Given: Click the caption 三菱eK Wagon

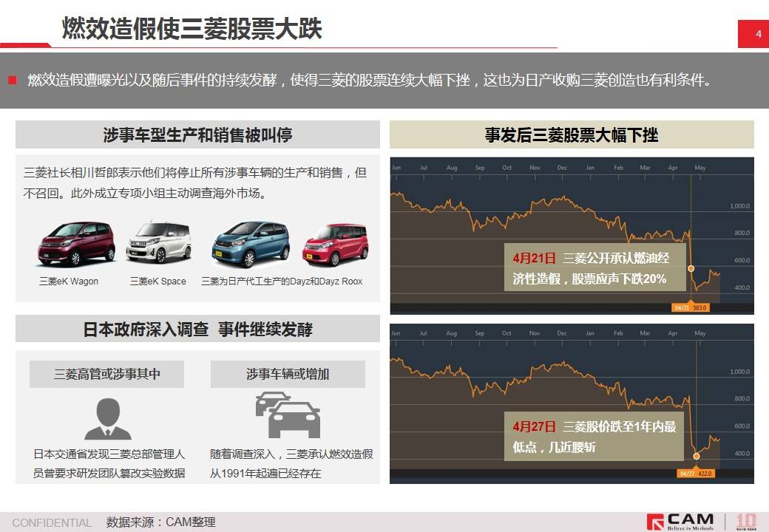Looking at the screenshot, I should [x=69, y=282].
